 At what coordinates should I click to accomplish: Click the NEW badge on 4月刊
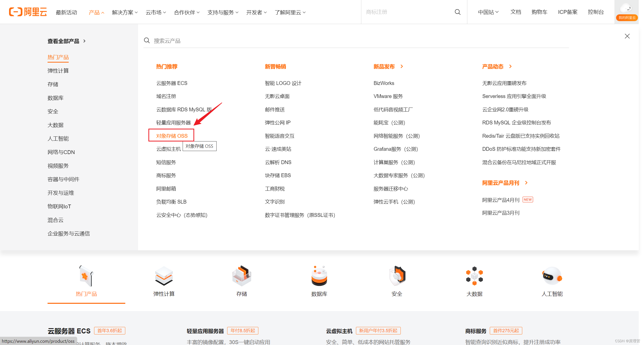528,200
